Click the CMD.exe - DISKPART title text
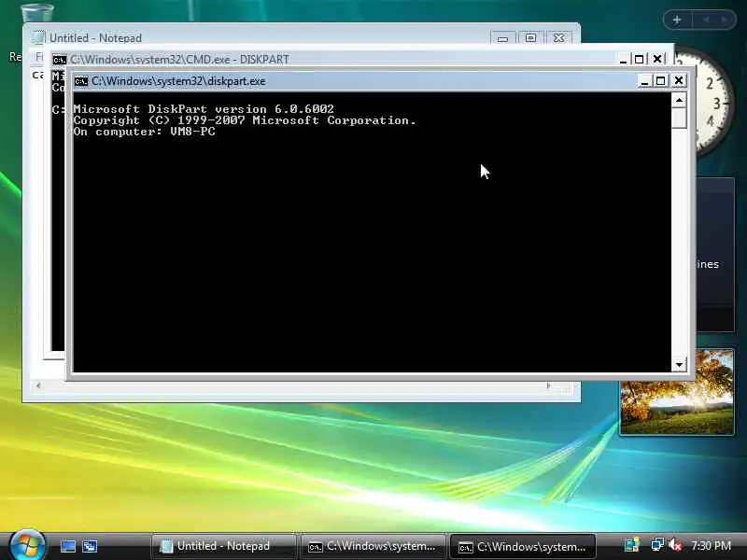This screenshot has width=747, height=560. [x=179, y=60]
